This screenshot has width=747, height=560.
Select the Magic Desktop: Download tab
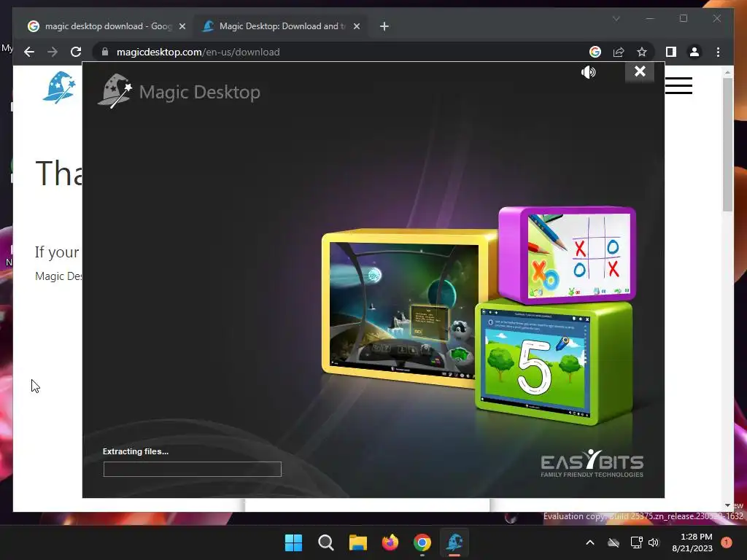click(279, 26)
